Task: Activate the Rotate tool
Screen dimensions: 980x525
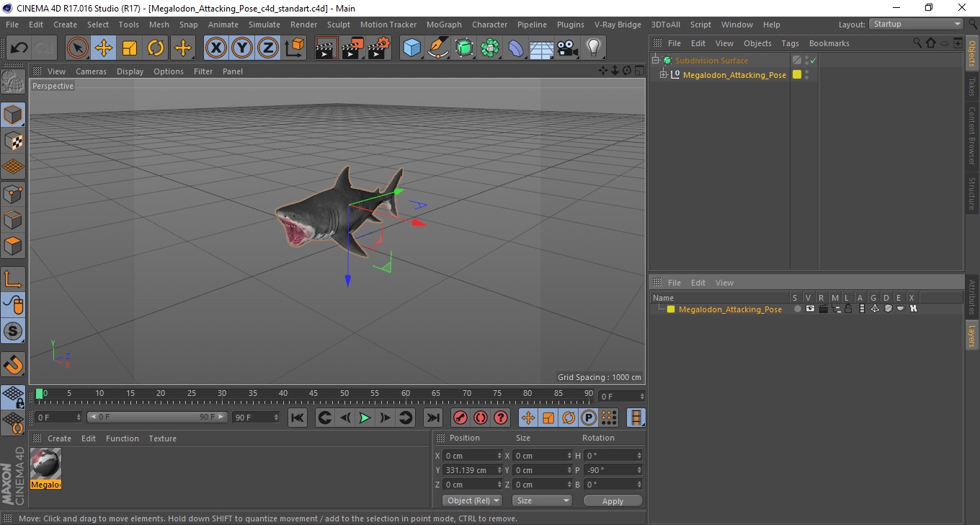Action: [156, 48]
